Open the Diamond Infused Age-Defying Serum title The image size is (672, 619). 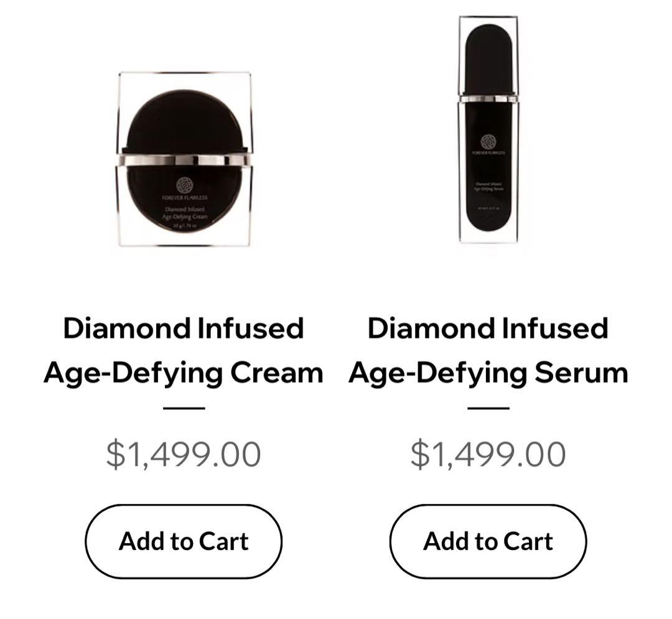488,351
